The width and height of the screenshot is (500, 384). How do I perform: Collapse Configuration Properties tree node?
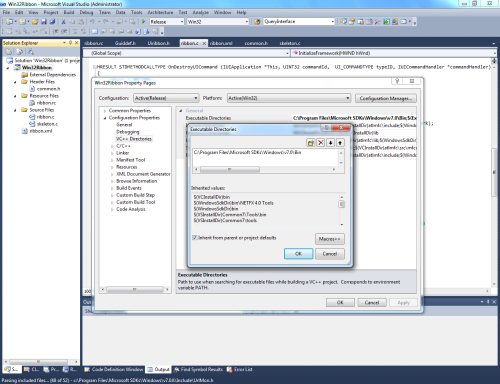point(105,118)
